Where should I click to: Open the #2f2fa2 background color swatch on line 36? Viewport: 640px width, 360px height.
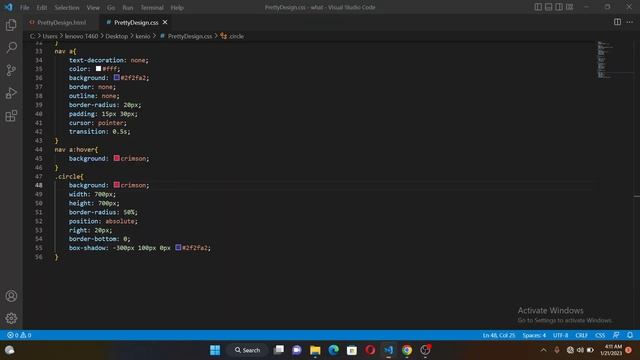point(117,77)
